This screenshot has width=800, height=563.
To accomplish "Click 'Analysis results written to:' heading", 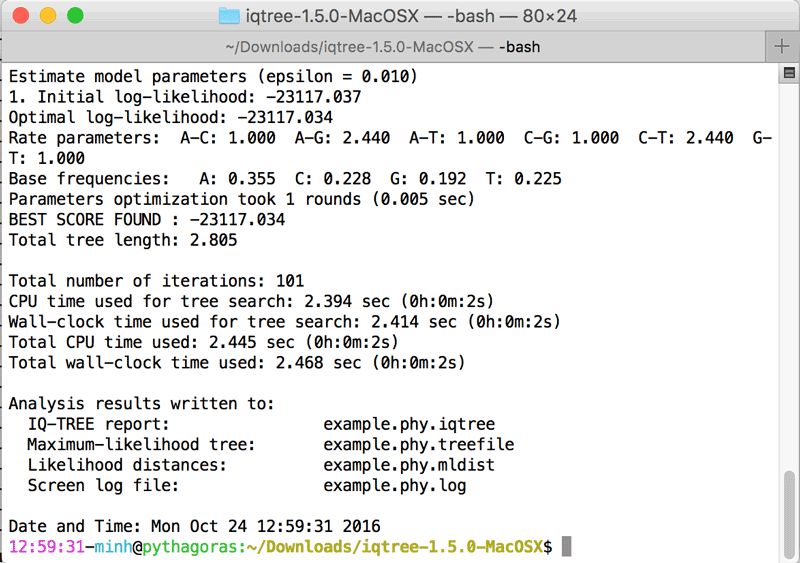I will pyautogui.click(x=141, y=404).
